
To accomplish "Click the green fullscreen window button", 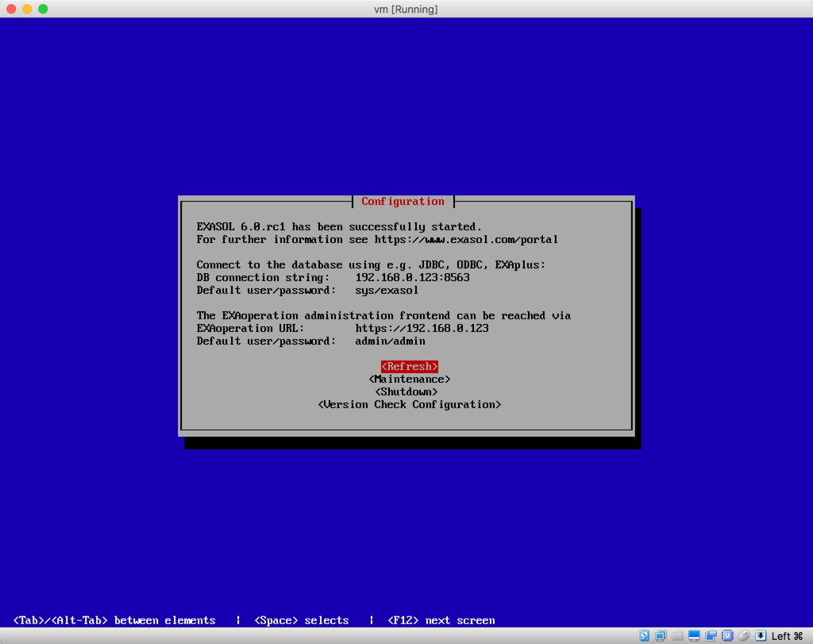I will [43, 9].
